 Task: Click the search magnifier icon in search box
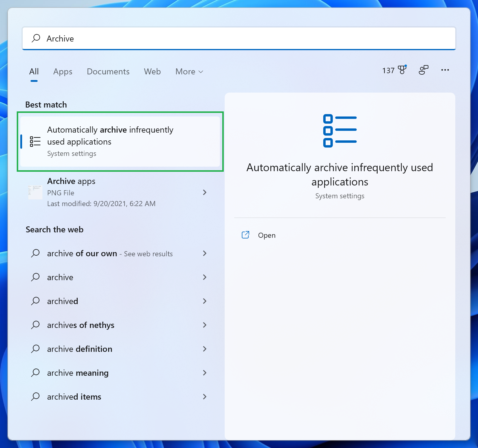pos(36,38)
